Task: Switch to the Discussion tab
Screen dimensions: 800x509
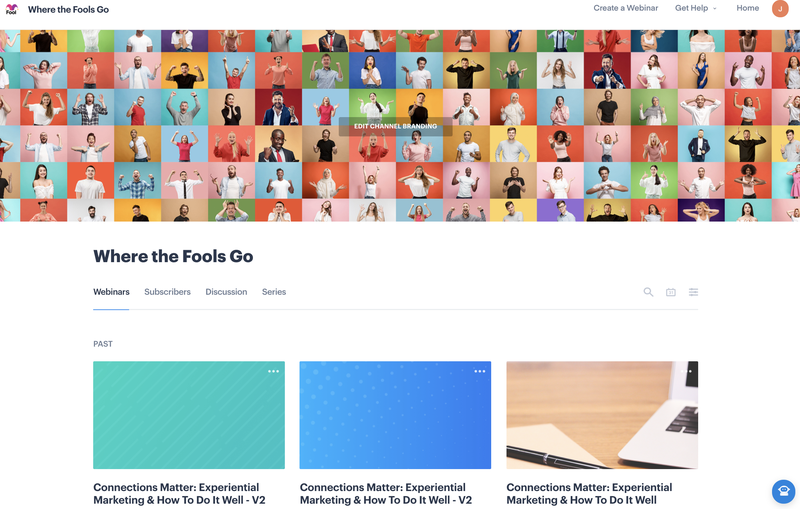Action: click(226, 292)
